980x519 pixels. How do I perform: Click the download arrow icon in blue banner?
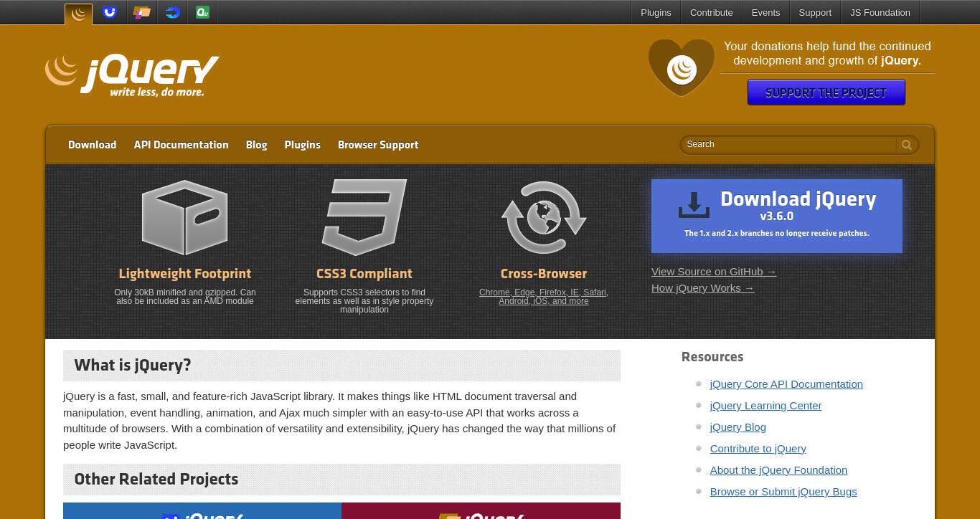point(694,205)
